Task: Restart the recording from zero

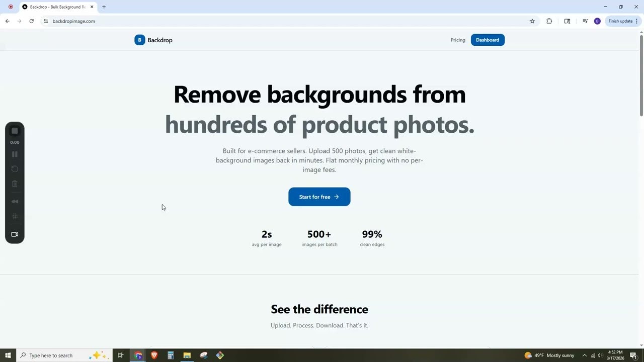Action: [15, 169]
